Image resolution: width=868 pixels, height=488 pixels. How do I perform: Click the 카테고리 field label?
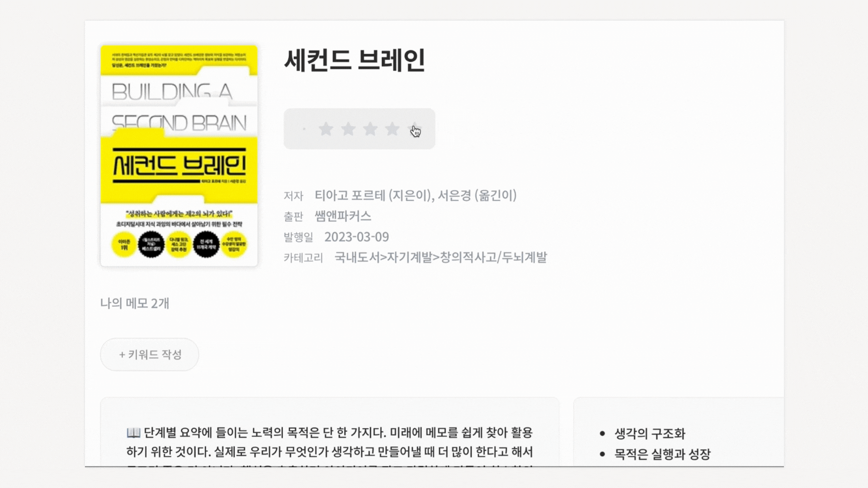click(x=303, y=258)
